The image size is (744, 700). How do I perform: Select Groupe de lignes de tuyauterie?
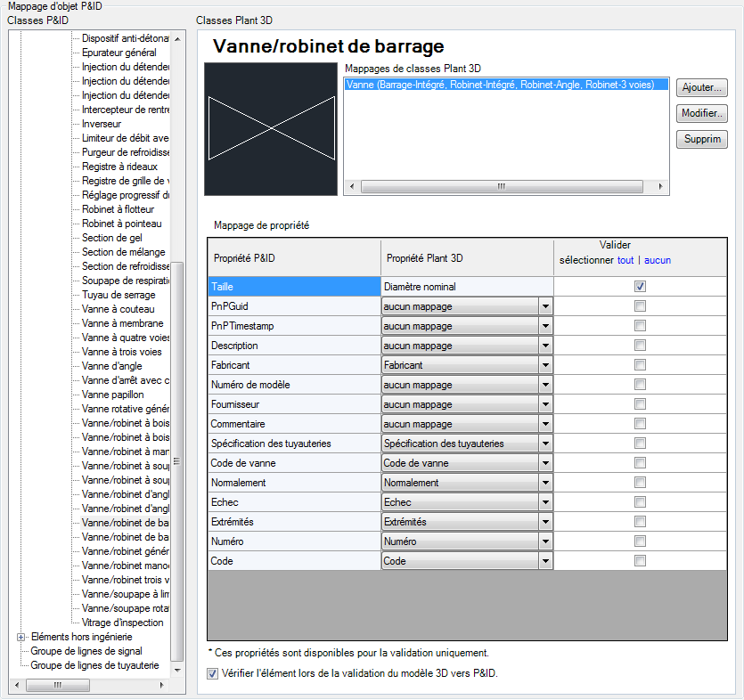[x=95, y=665]
